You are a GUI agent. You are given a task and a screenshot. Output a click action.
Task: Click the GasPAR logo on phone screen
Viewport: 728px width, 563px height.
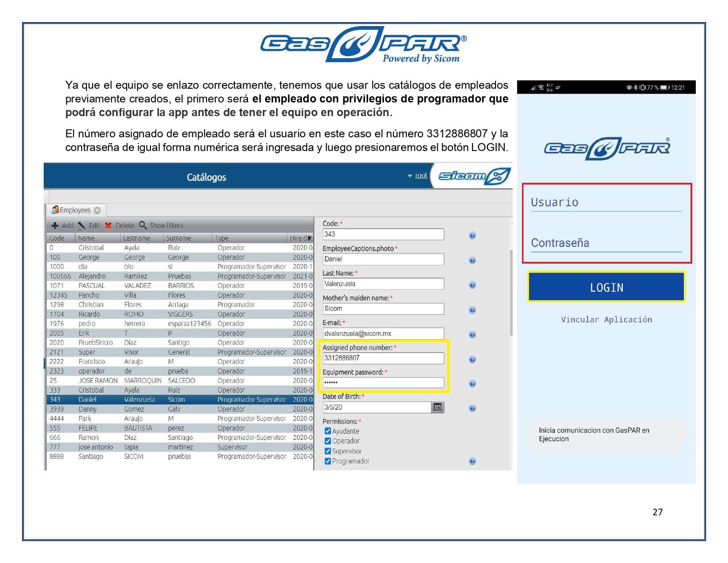click(x=607, y=148)
